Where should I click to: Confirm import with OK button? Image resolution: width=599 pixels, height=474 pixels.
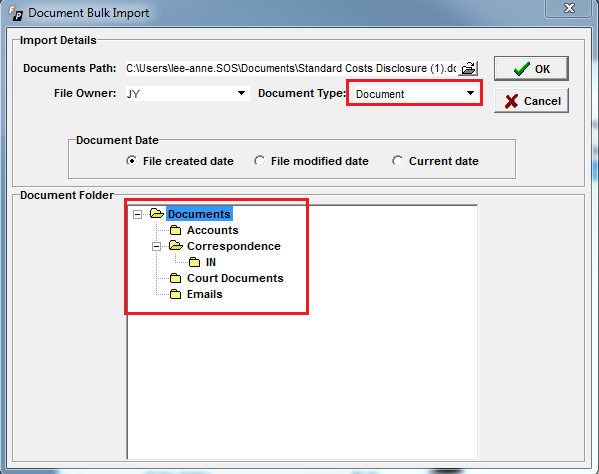click(x=531, y=69)
